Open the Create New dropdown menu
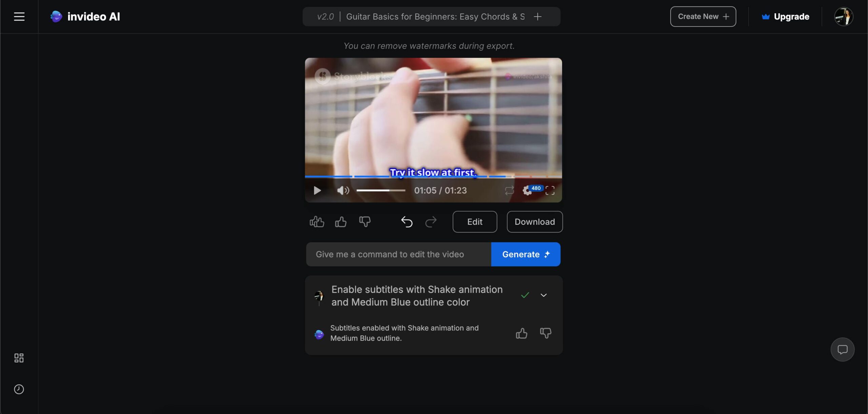 pos(703,17)
